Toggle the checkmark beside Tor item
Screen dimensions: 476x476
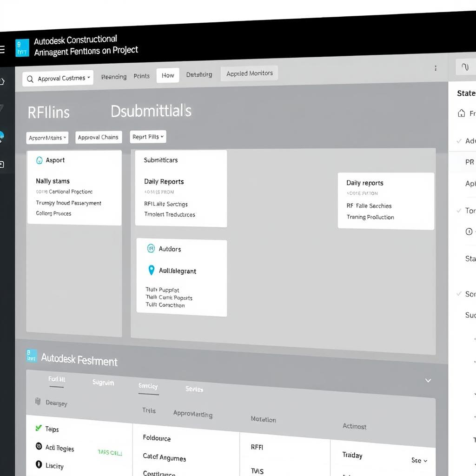[459, 211]
